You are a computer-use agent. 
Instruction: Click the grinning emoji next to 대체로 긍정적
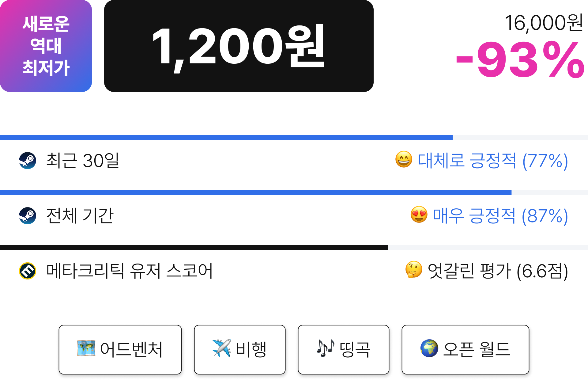pos(404,159)
